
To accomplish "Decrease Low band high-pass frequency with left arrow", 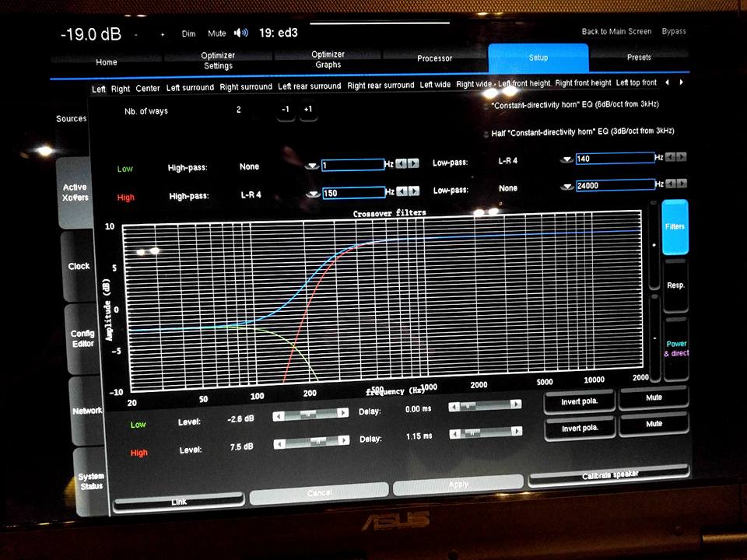I will [x=402, y=164].
